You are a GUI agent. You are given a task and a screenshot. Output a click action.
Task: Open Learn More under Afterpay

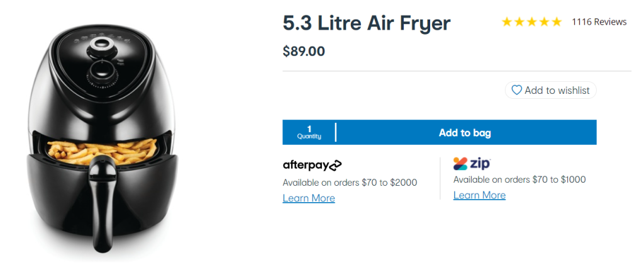tap(309, 198)
